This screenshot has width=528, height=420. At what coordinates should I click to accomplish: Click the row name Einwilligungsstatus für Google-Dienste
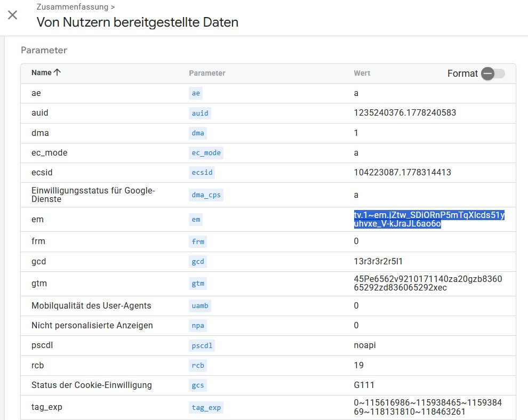tap(93, 195)
